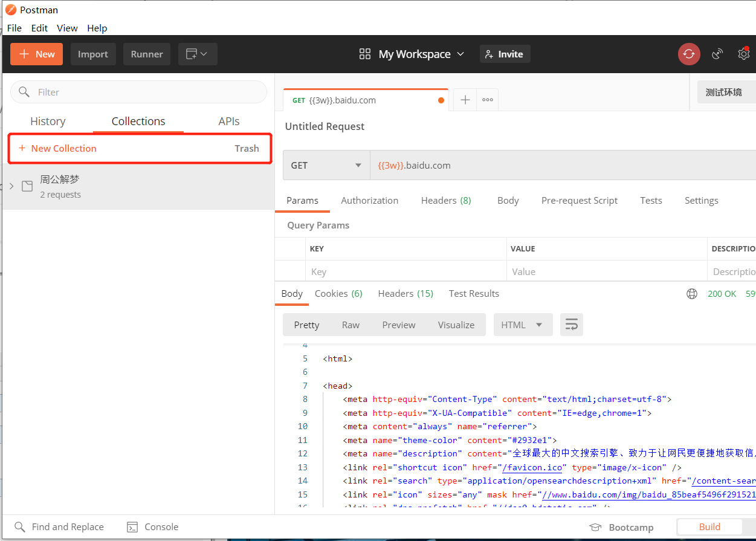Open the tab options ellipsis menu

(487, 100)
